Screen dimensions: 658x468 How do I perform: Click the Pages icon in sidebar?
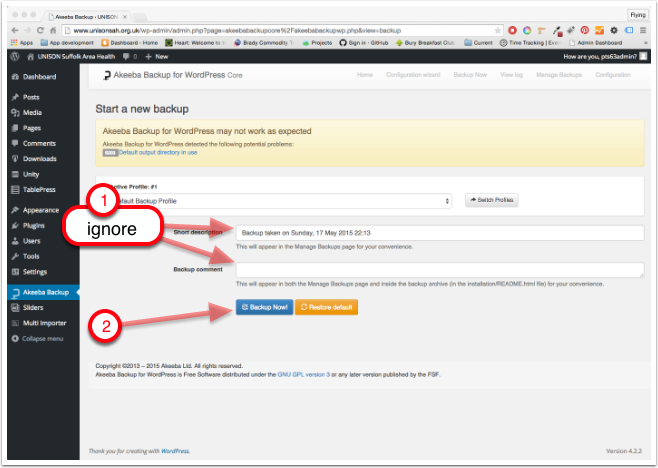pyautogui.click(x=16, y=128)
